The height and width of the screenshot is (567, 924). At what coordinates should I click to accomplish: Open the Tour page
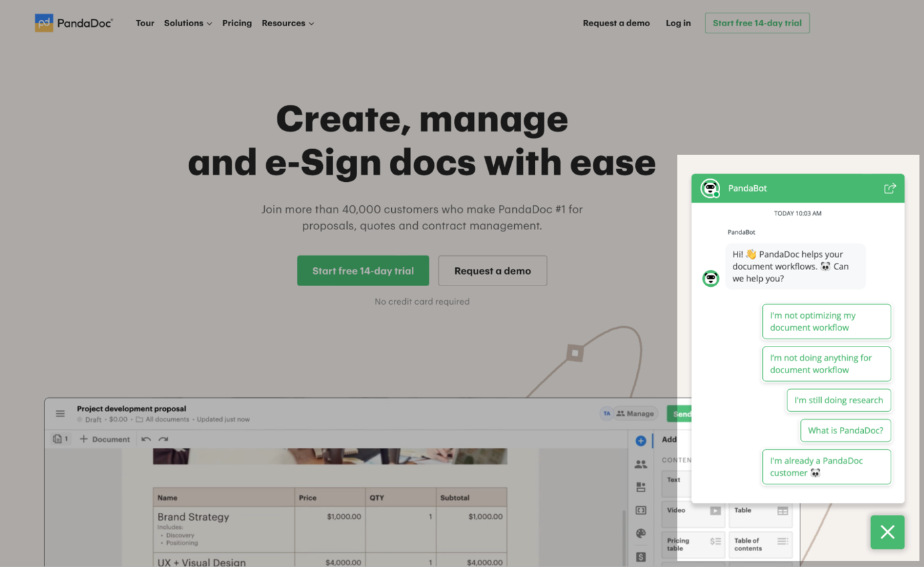pyautogui.click(x=144, y=23)
